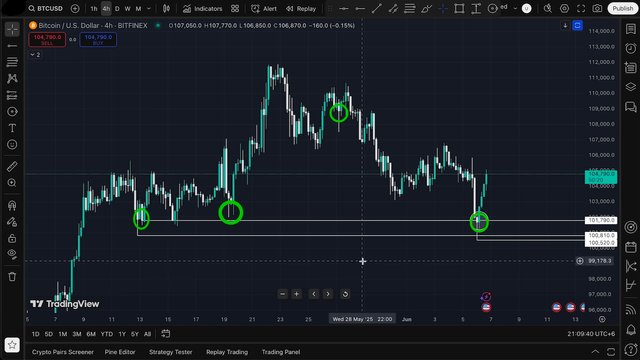The height and width of the screenshot is (360, 640).
Task: Expand the collapsed indicators legend '2'
Action: [35, 55]
